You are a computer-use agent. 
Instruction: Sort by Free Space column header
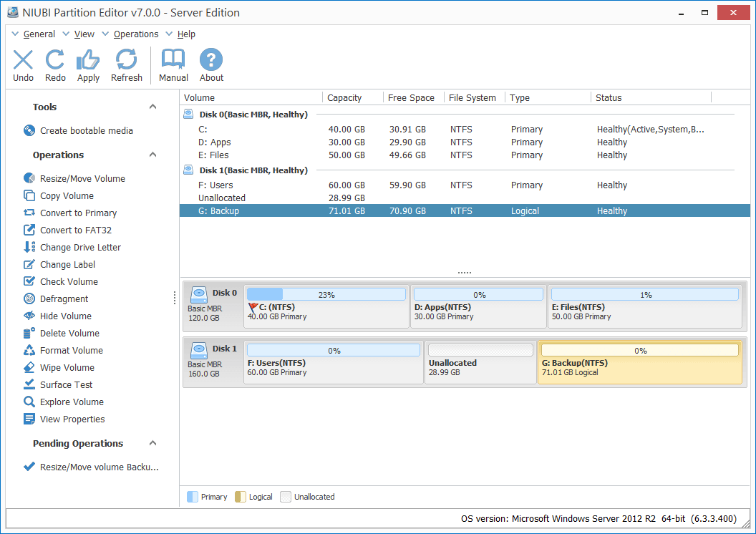[414, 98]
